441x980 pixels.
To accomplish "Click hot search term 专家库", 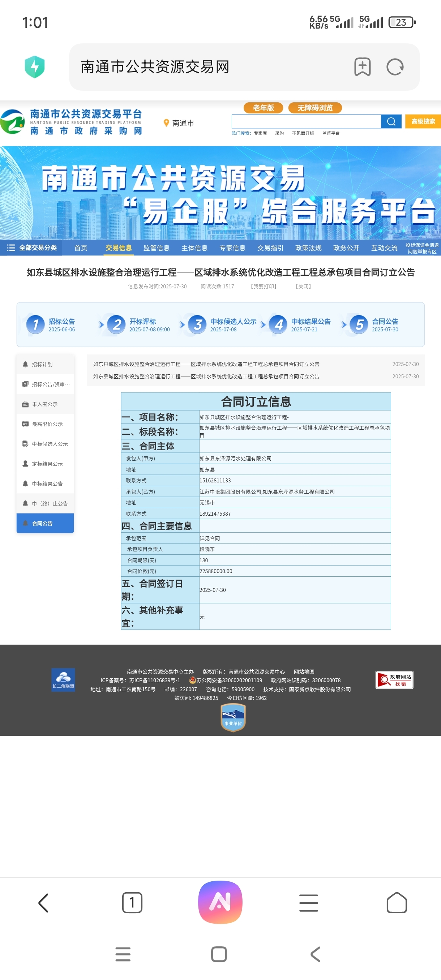I will [x=260, y=133].
